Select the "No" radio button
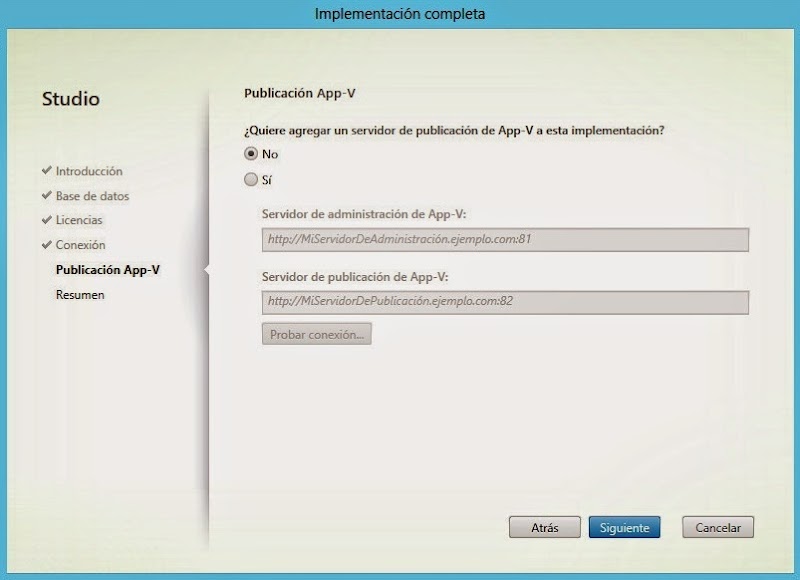Viewport: 800px width, 580px height. point(251,154)
